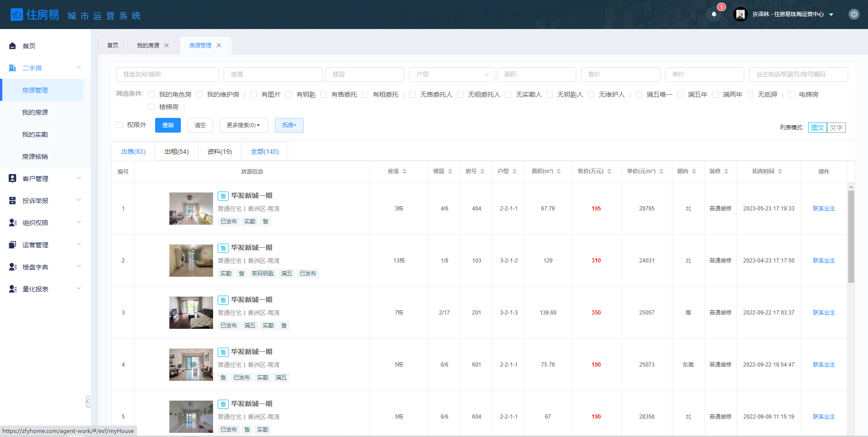Check the 权限外 checkbox
The width and height of the screenshot is (868, 437).
(x=119, y=125)
